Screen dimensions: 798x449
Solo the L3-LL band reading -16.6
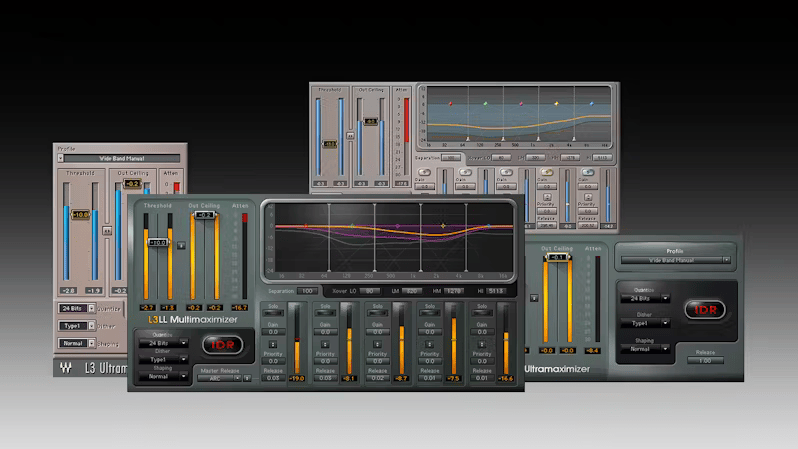point(482,313)
